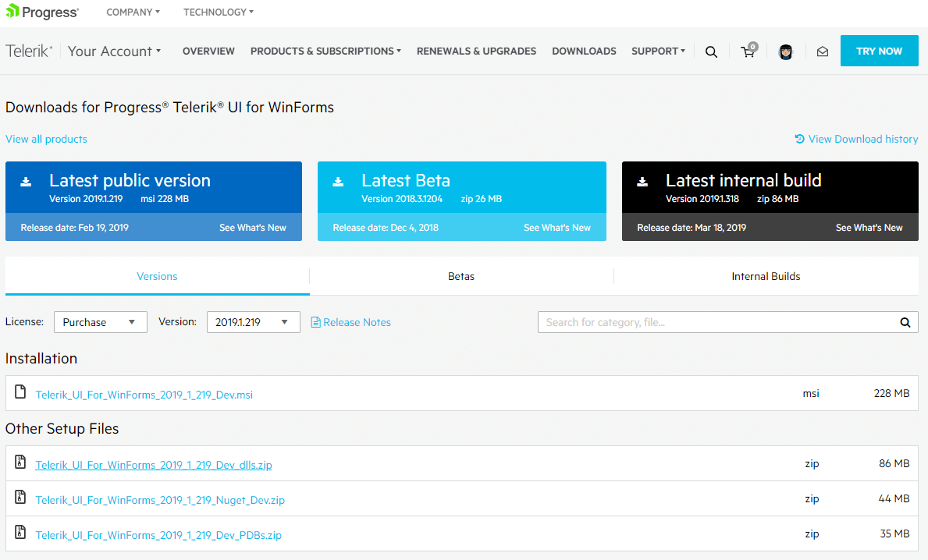928x560 pixels.
Task: Click the zip file icon beside Telerik_UI_For_WinForms_2019_1_219_Dev_dlls.zip
Action: pyautogui.click(x=20, y=462)
